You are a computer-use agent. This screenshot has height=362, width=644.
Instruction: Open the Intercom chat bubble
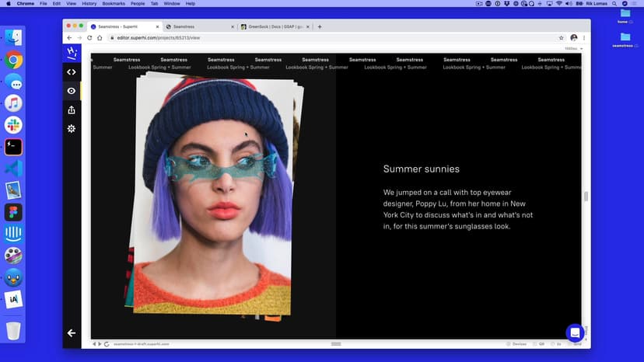coord(575,332)
